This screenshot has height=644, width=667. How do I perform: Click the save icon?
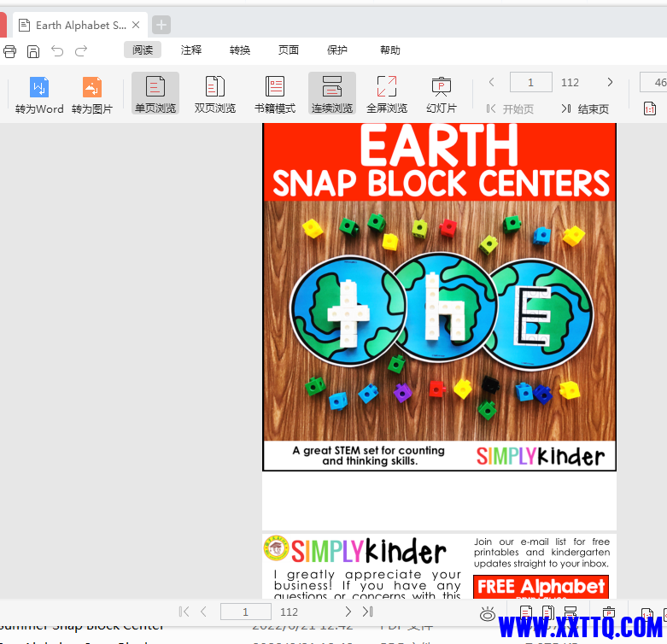[x=33, y=51]
